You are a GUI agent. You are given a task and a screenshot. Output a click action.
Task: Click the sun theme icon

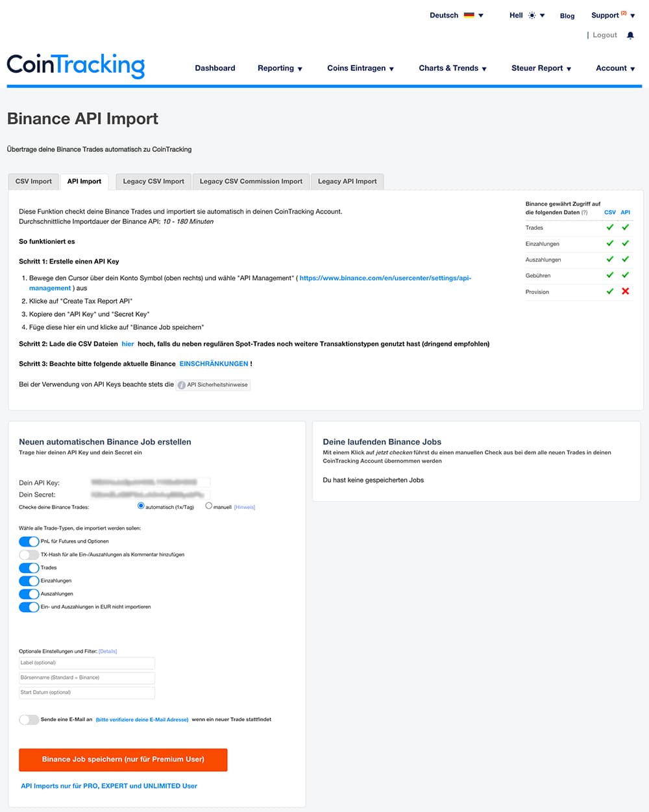[532, 15]
